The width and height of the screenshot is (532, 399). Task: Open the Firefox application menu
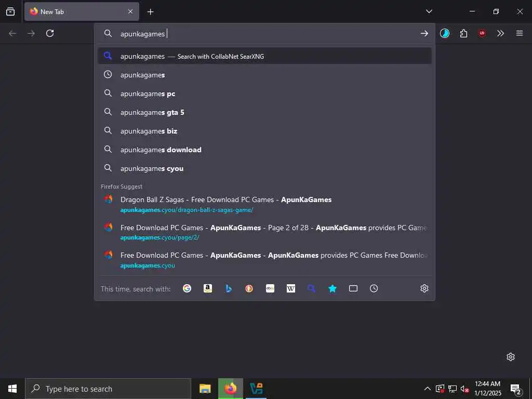coord(520,33)
